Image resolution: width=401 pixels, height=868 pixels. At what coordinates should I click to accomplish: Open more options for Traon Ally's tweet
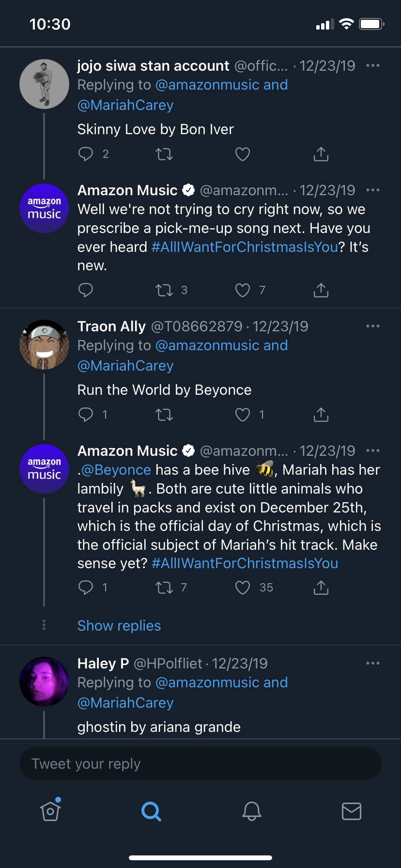pyautogui.click(x=372, y=326)
